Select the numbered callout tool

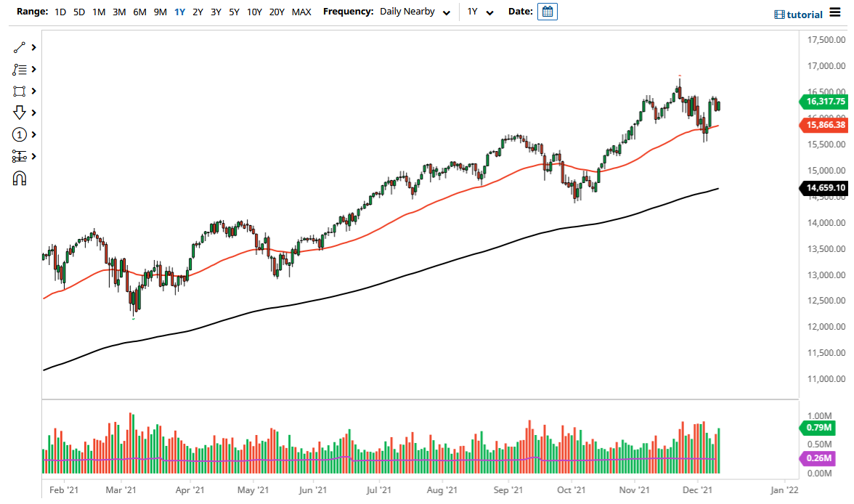pyautogui.click(x=20, y=134)
